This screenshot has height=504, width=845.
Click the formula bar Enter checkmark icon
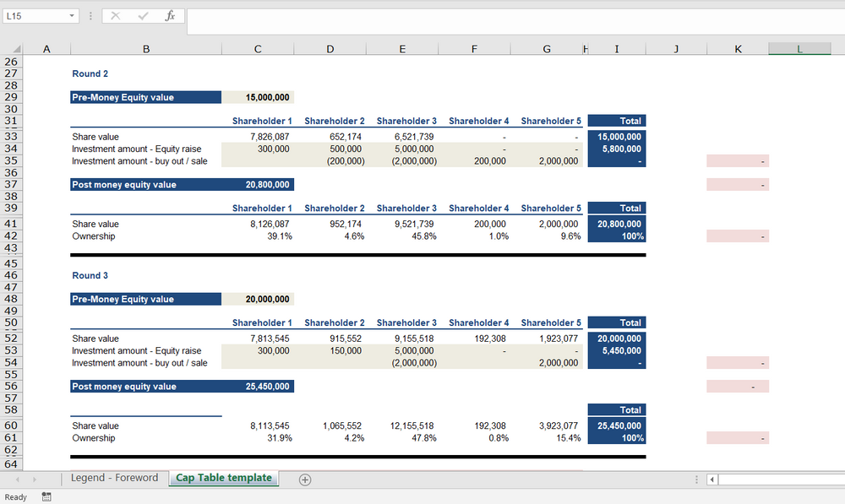coord(143,16)
